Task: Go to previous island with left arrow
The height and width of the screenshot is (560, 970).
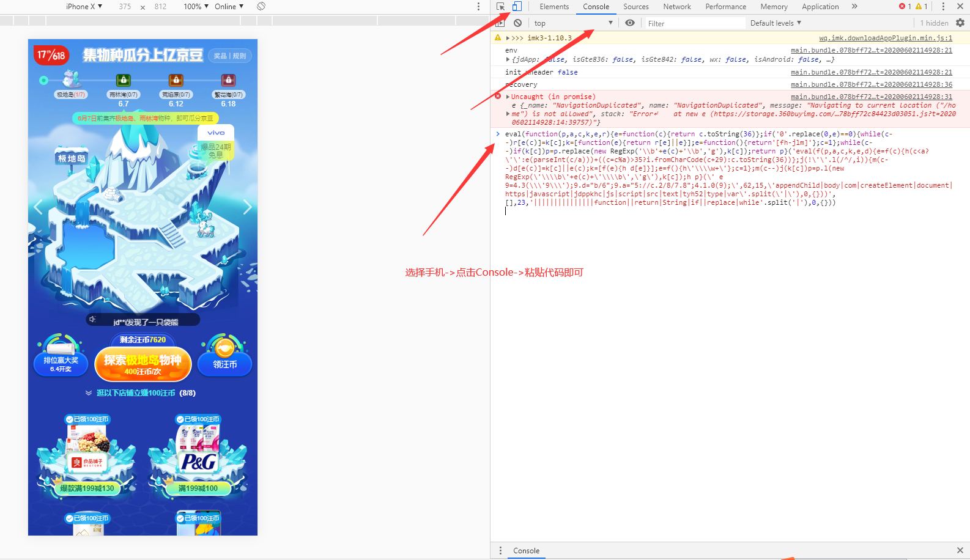Action: (x=38, y=207)
